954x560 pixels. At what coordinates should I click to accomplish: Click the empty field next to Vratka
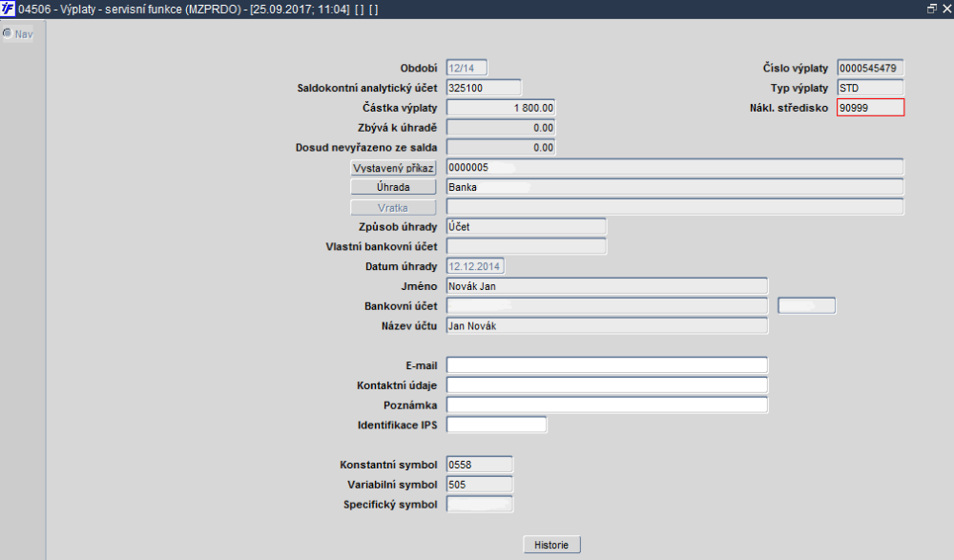(674, 207)
